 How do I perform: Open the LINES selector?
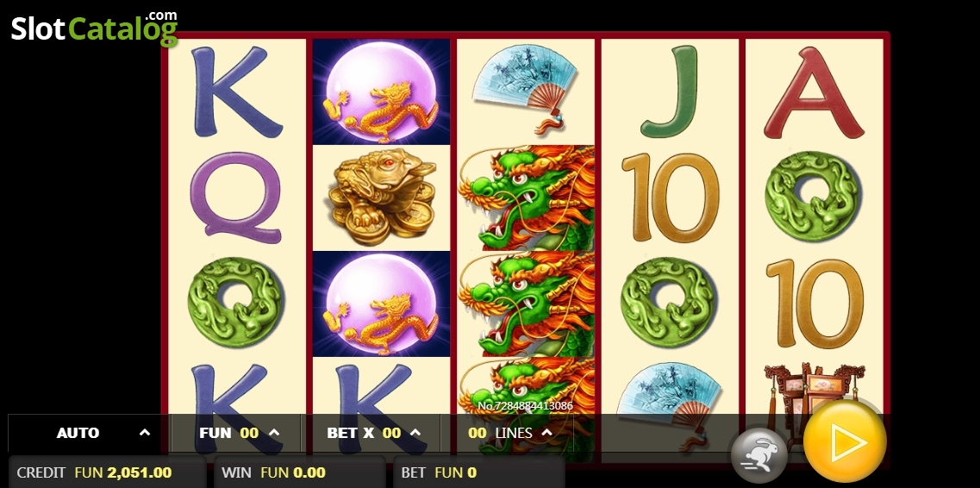[x=509, y=433]
